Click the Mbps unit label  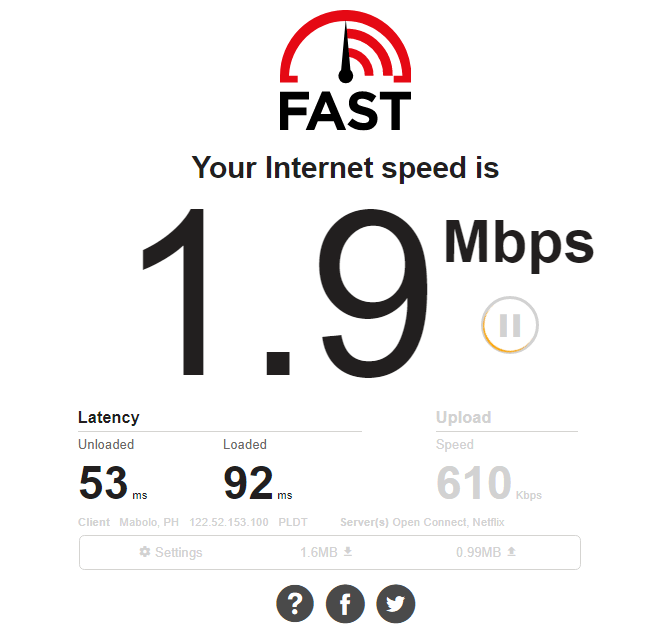pyautogui.click(x=519, y=245)
